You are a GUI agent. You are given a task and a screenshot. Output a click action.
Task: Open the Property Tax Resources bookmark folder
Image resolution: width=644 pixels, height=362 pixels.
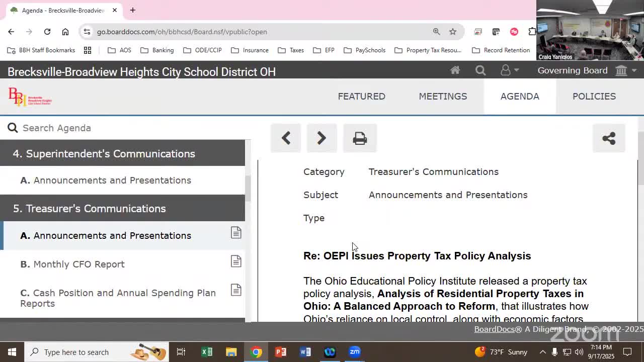click(428, 50)
